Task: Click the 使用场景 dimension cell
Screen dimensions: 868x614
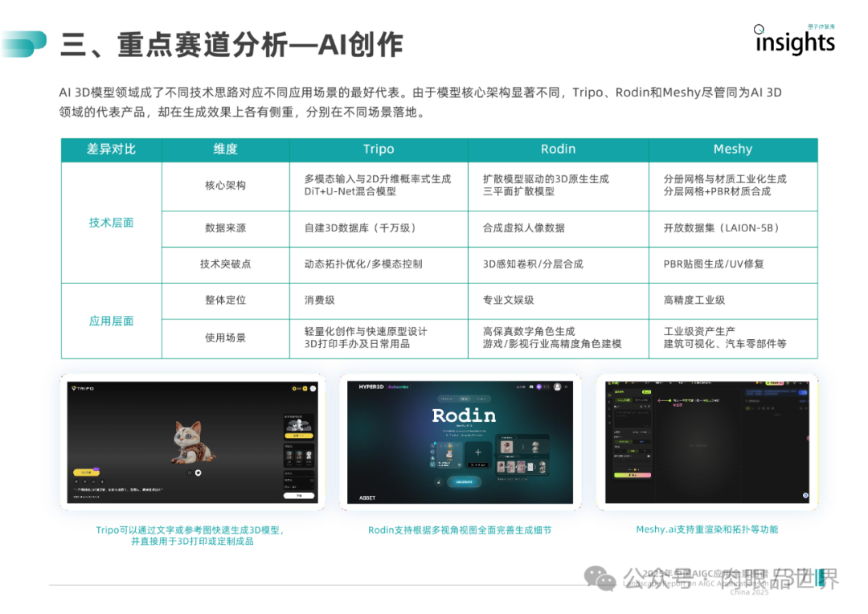Action: pyautogui.click(x=225, y=338)
